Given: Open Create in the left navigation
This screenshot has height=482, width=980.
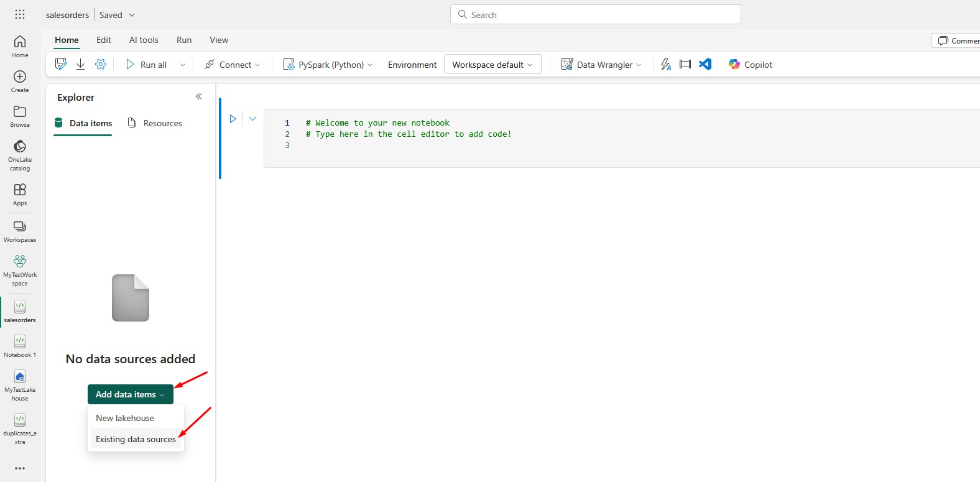Looking at the screenshot, I should [20, 81].
